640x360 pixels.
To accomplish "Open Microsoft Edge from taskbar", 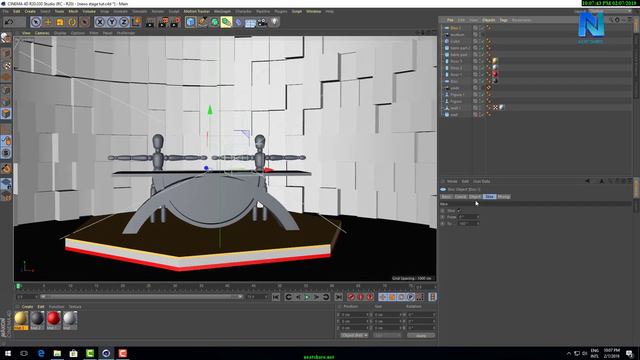I will point(41,353).
